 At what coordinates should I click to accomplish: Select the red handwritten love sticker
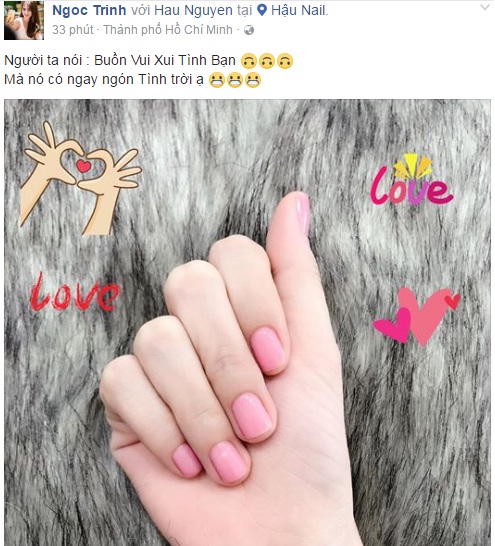click(x=74, y=292)
